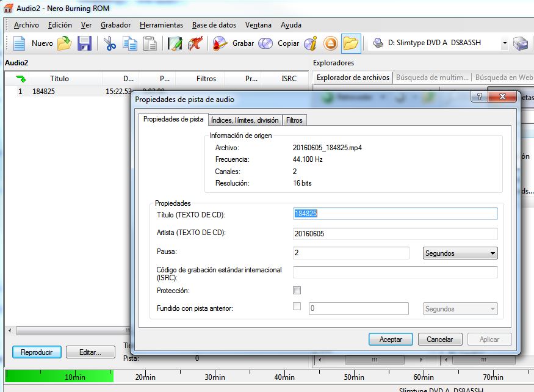Click the copy documents icon
This screenshot has width=534, height=392.
[x=130, y=43]
